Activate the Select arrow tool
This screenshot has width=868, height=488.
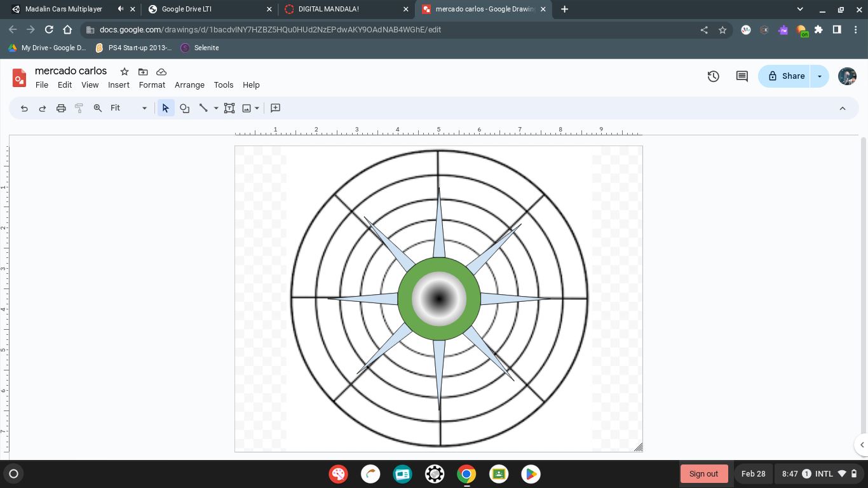(x=166, y=108)
